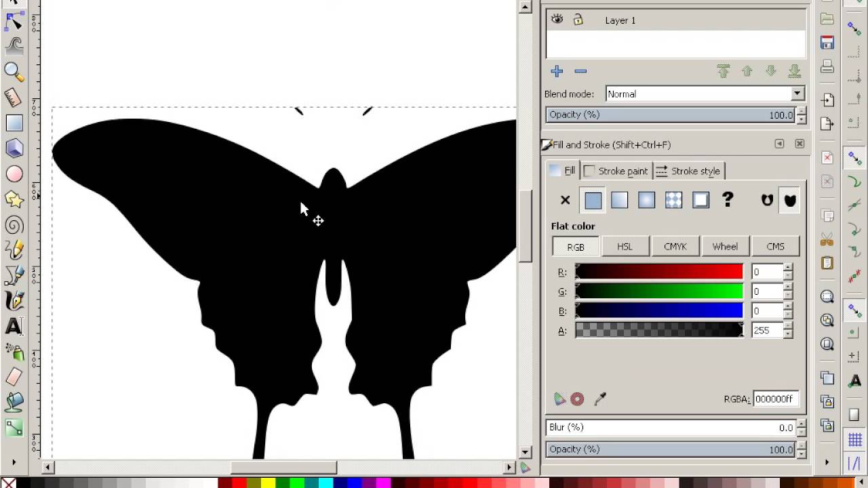This screenshot has width=868, height=488.
Task: Click the Red channel slider
Action: [x=659, y=272]
